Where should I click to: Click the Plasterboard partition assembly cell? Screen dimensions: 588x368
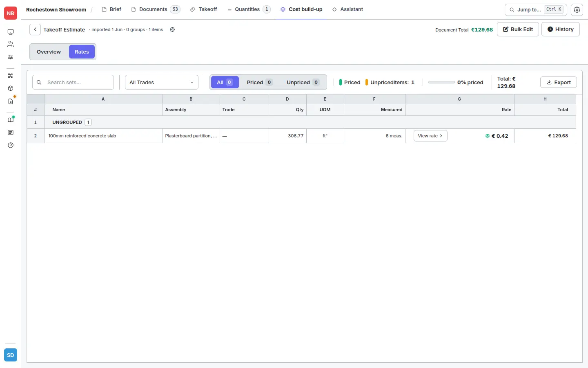[191, 136]
